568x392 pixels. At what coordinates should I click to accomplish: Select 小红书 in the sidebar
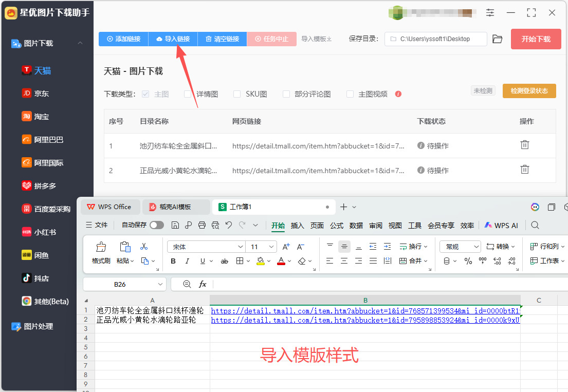[x=39, y=232]
